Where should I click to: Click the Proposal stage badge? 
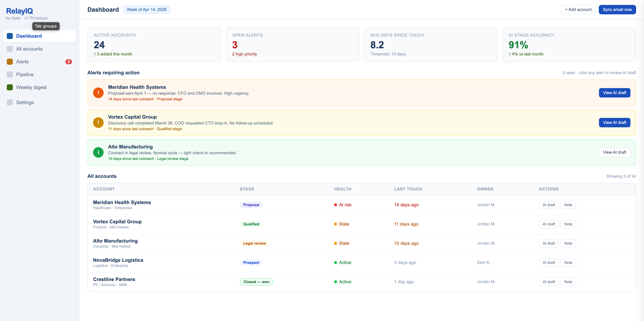(251, 205)
